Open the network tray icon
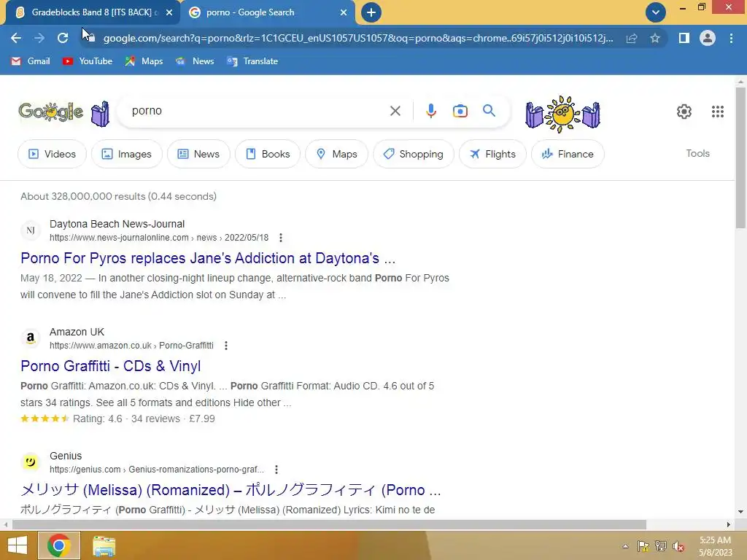 pyautogui.click(x=661, y=546)
